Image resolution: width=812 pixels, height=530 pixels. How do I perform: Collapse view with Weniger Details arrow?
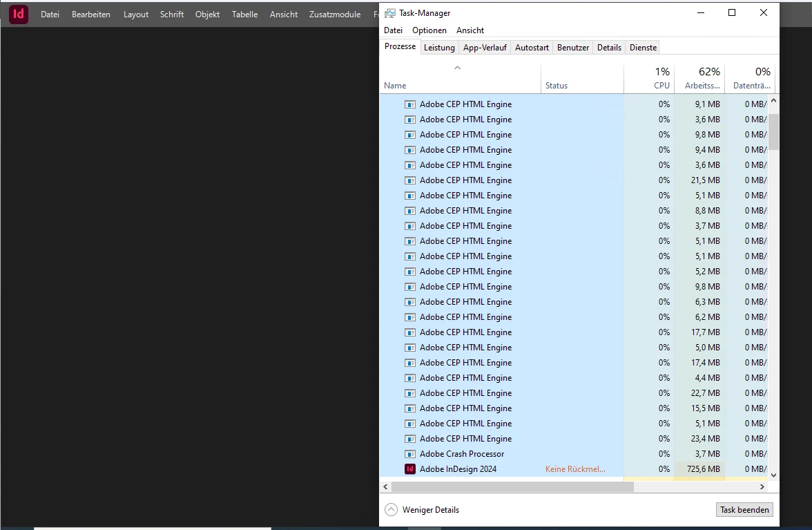tap(391, 510)
